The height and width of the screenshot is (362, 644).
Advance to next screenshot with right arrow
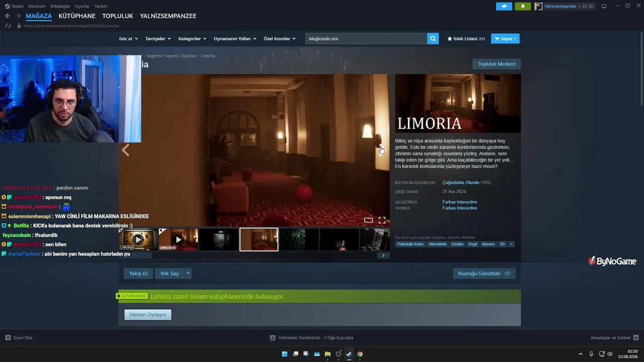[382, 150]
